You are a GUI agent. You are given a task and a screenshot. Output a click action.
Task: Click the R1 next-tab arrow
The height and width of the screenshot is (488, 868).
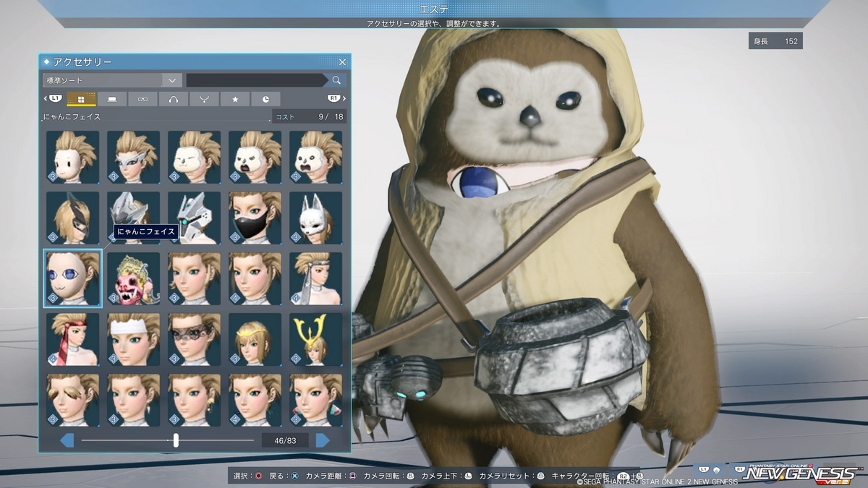[x=336, y=98]
